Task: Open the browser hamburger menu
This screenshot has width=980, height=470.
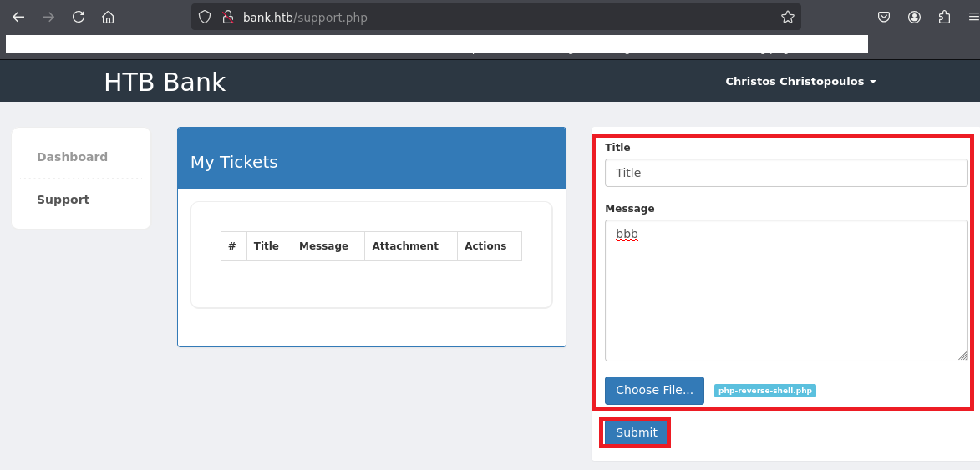Action: [x=972, y=17]
